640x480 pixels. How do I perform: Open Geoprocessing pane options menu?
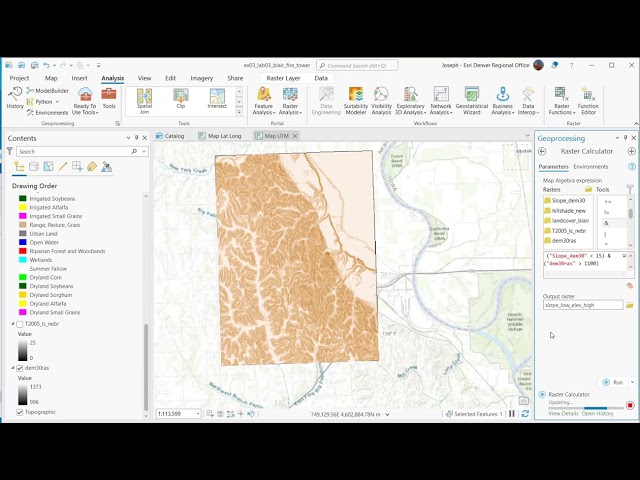(617, 138)
